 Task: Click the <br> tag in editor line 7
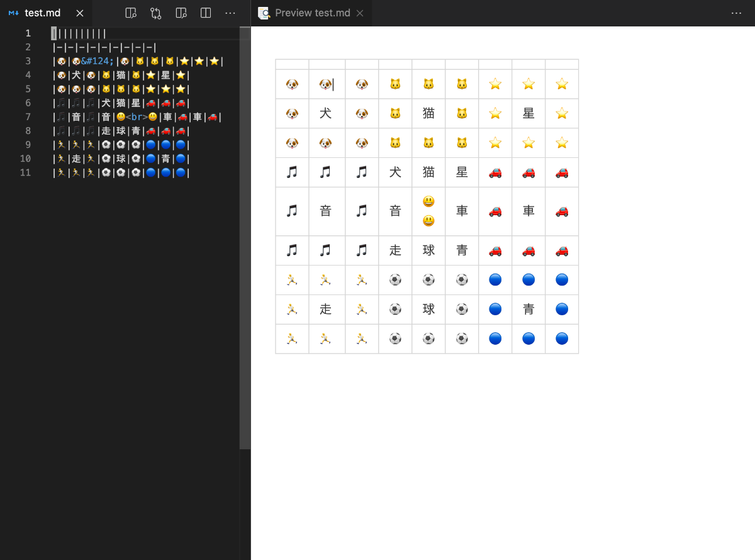click(x=137, y=117)
